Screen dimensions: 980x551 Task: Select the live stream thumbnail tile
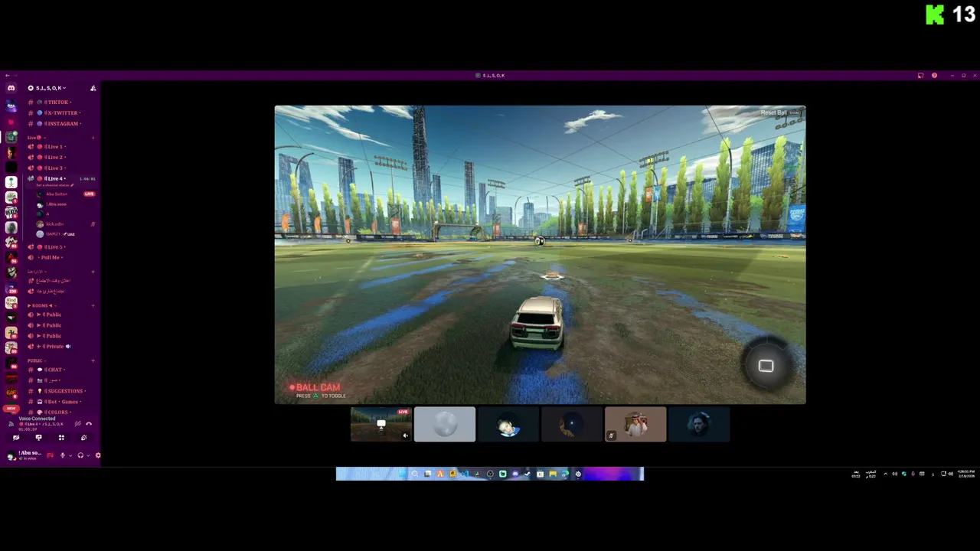381,425
